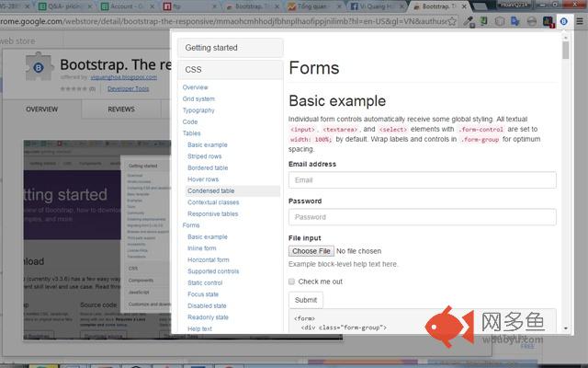Screen dimensions: 588x368
Task: Open the Chrome hamburger menu
Action: pos(580,21)
